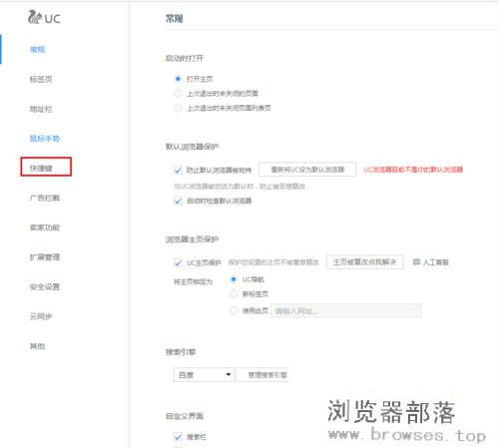Image resolution: width=499 pixels, height=448 pixels.
Task: Click the 将主页锁定为 label
Action: [x=193, y=281]
